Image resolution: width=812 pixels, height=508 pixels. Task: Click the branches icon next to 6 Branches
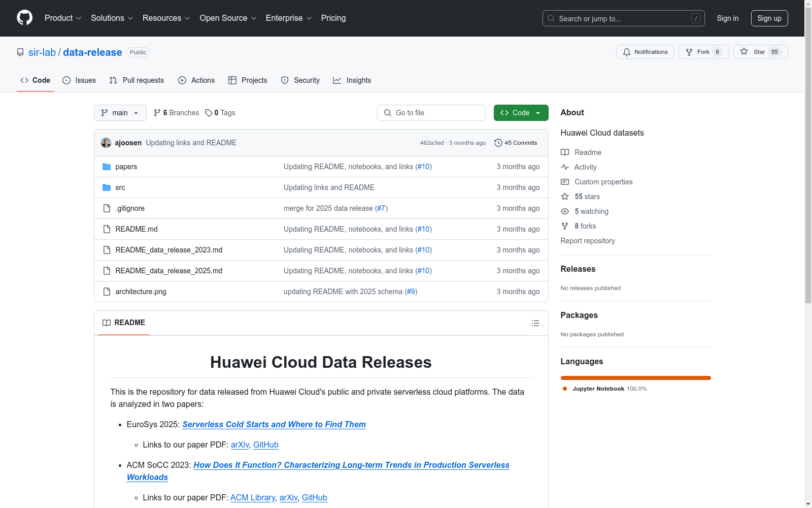[x=157, y=113]
